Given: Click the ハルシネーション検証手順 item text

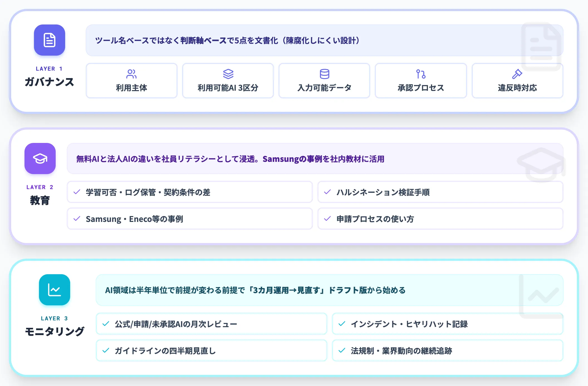Looking at the screenshot, I should click(383, 192).
